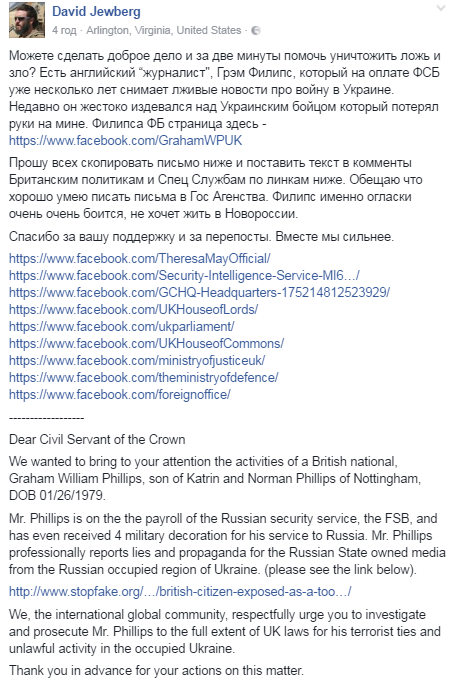The width and height of the screenshot is (455, 683).
Task: Visit the foreignoffice Facebook link
Action: coord(120,394)
